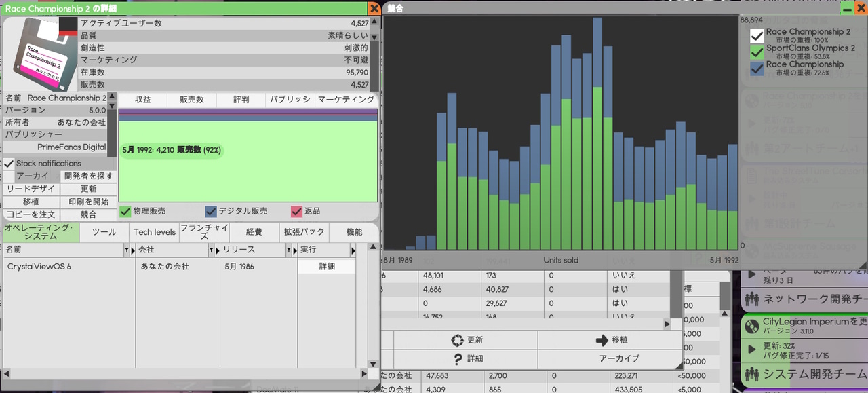Click the people icon beside システム開発チーム

[751, 373]
